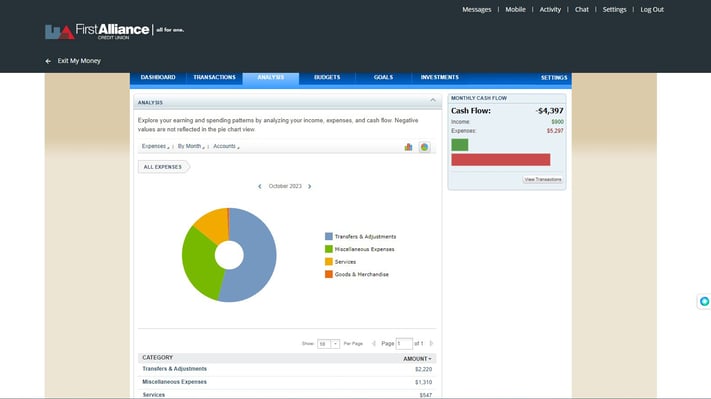Click the Services legend swatch
The image size is (711, 399).
[329, 262]
